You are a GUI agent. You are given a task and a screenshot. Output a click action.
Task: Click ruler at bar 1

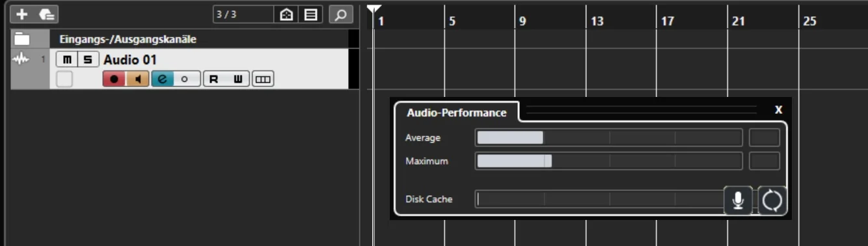(x=381, y=21)
